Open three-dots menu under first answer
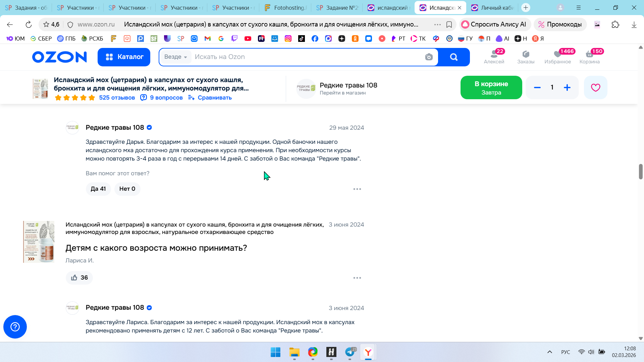The height and width of the screenshot is (362, 644). pos(357,189)
